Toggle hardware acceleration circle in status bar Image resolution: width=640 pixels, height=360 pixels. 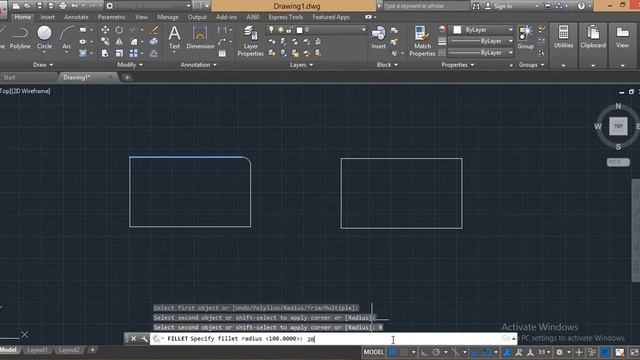pyautogui.click(x=606, y=352)
